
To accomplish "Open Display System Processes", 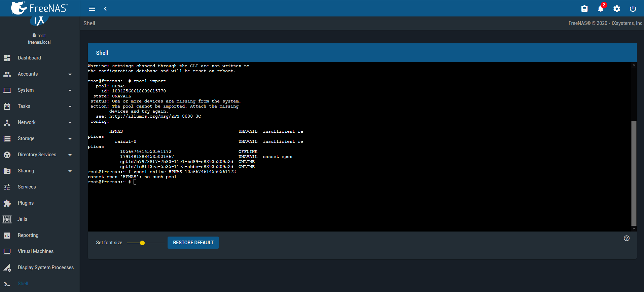I will (46, 267).
